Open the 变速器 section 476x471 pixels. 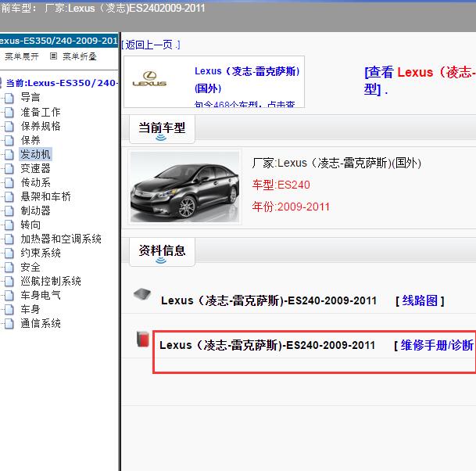pos(35,168)
